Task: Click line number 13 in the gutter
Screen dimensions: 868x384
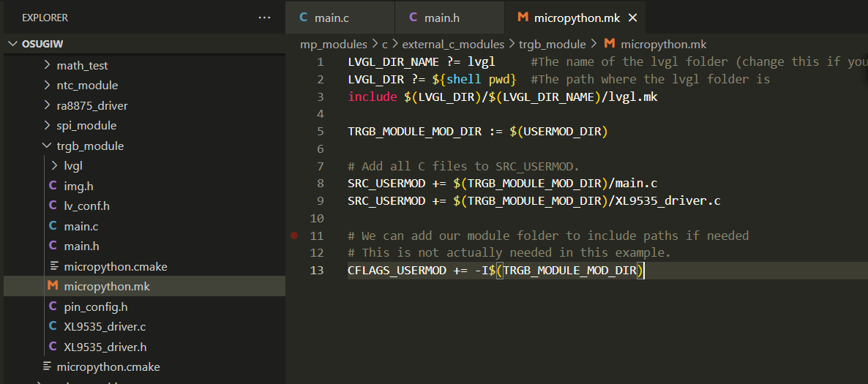Action: 317,271
